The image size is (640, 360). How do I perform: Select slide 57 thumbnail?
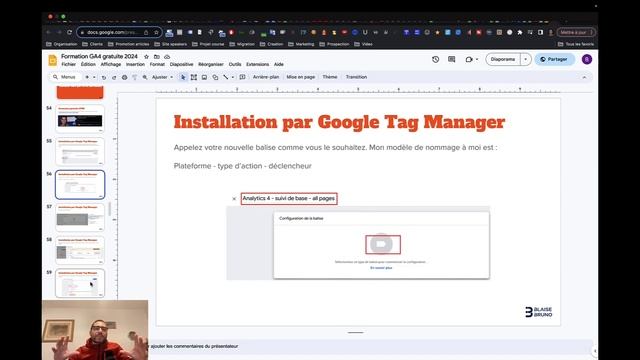pyautogui.click(x=80, y=217)
